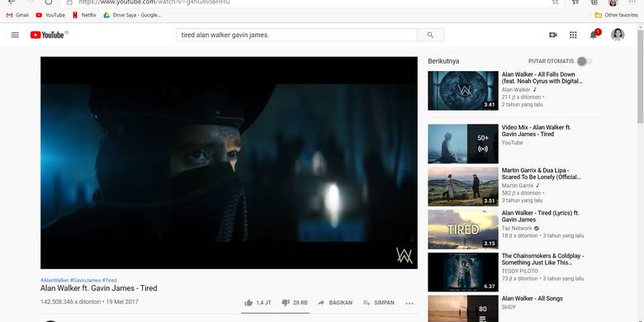The image size is (644, 322).
Task: Click the browser profile avatar
Action: pos(613,2)
